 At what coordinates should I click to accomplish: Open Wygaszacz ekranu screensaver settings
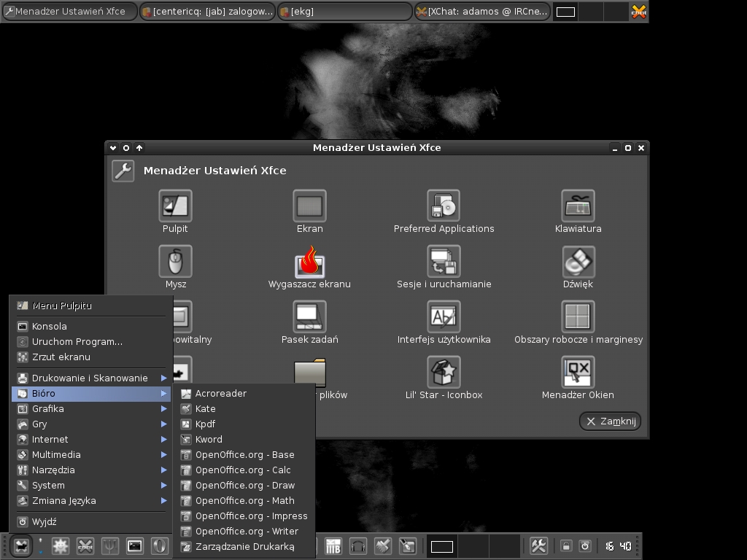coord(309,262)
